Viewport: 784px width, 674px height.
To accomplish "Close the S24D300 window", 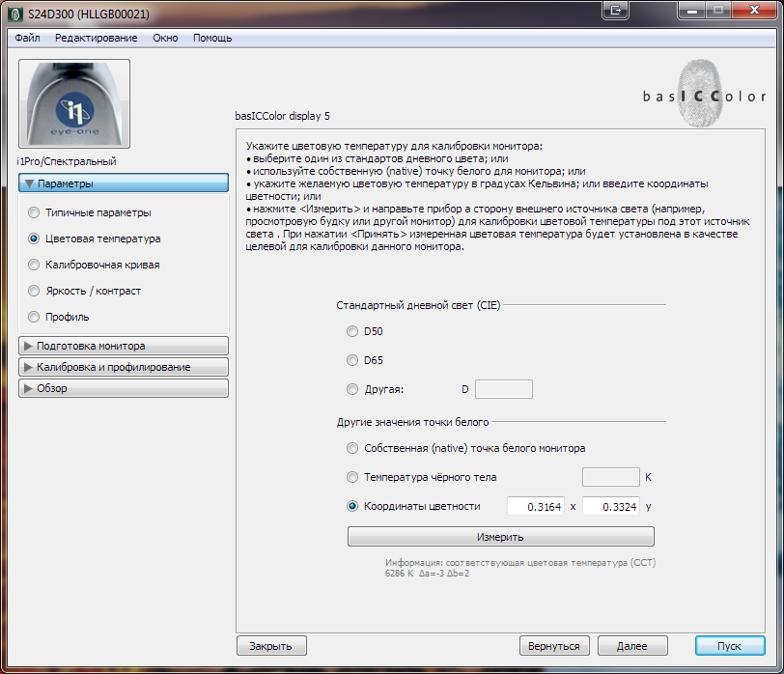I will click(754, 10).
